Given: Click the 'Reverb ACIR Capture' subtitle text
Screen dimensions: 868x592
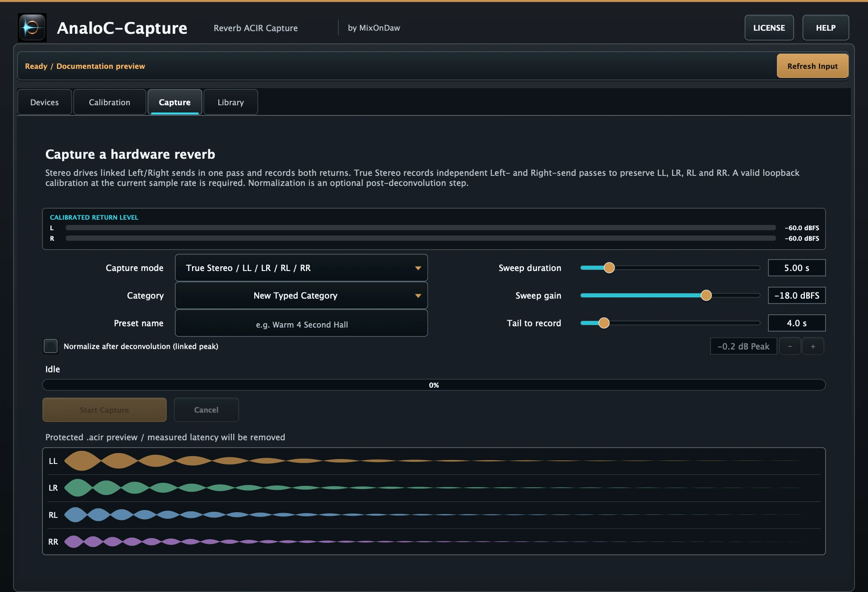Looking at the screenshot, I should click(x=256, y=28).
